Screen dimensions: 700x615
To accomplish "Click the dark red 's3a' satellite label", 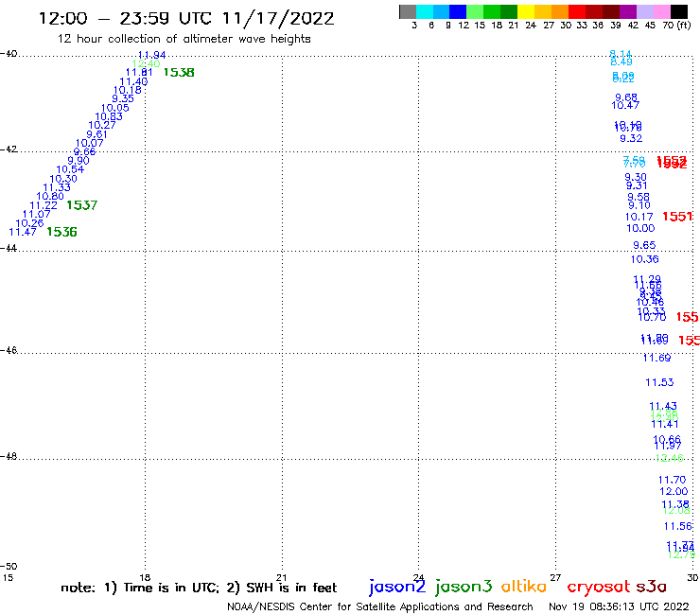I will pyautogui.click(x=651, y=587).
